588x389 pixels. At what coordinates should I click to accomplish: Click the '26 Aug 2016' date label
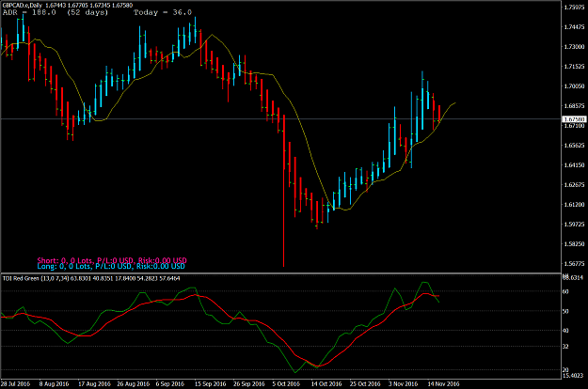tap(134, 383)
